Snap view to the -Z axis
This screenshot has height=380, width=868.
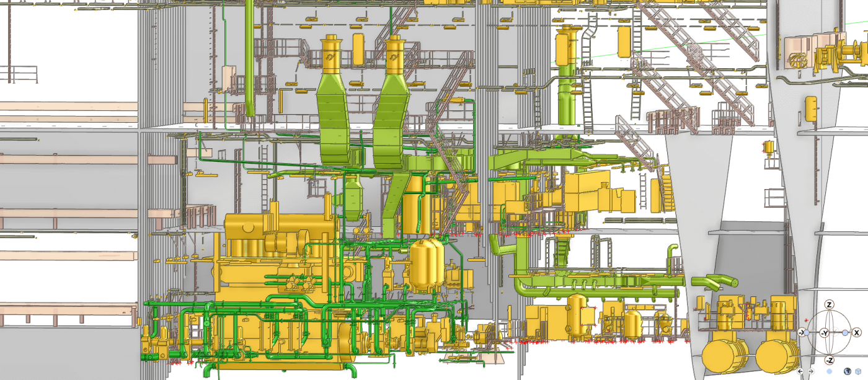coord(830,360)
